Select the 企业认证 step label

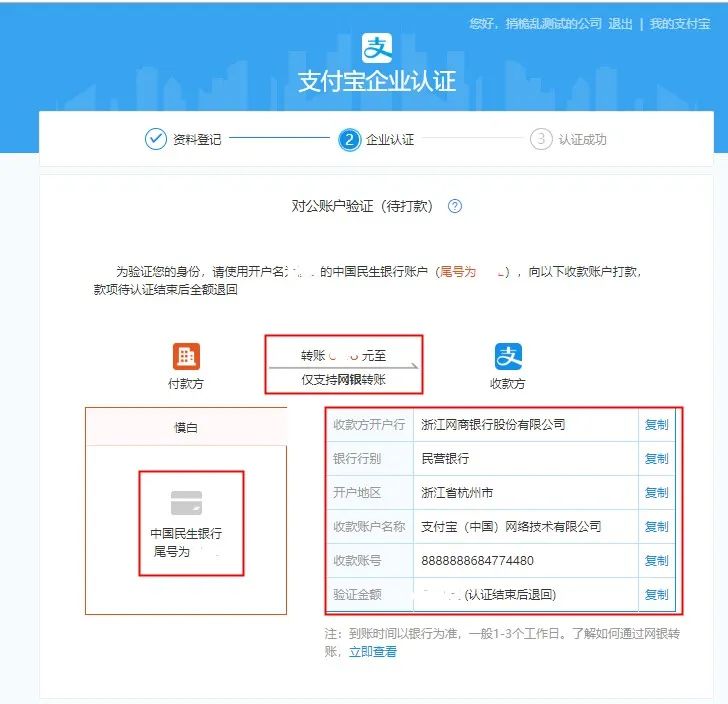(390, 140)
